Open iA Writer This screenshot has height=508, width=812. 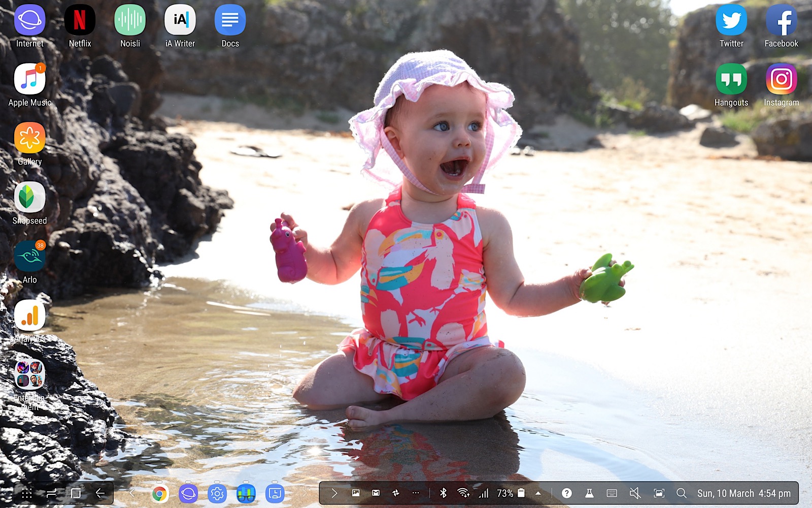(x=180, y=20)
